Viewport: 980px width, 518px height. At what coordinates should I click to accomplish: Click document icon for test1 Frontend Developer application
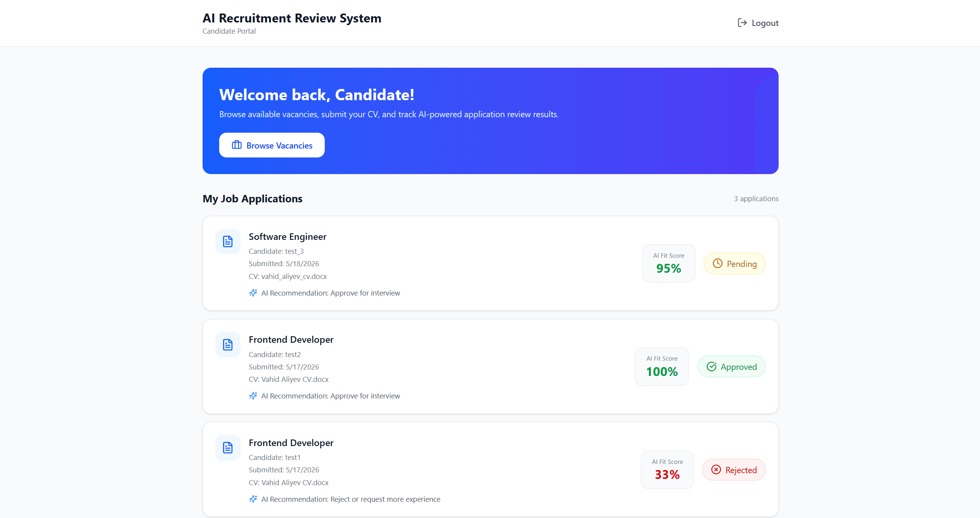tap(228, 448)
